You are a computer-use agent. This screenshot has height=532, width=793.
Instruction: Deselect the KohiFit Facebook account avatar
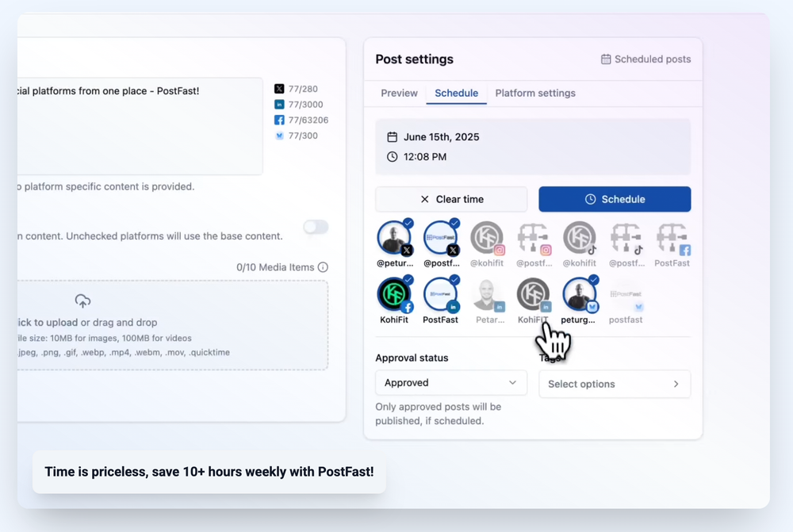[394, 294]
